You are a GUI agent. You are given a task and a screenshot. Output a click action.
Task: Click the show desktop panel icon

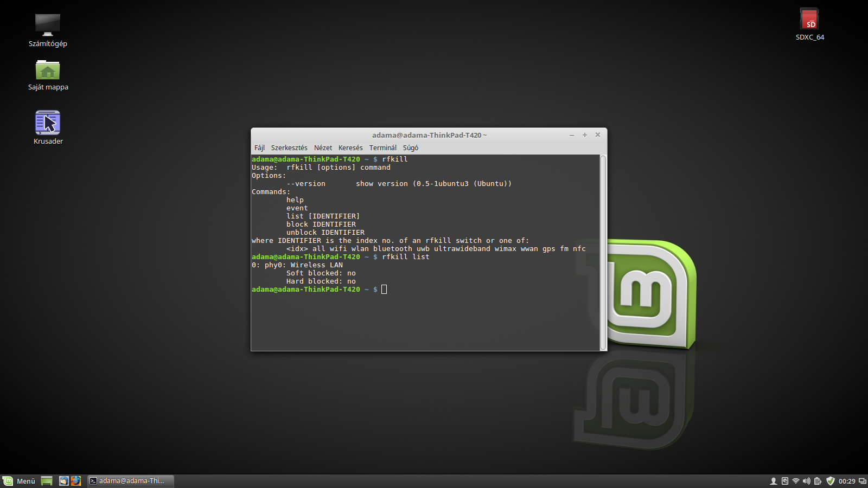[47, 481]
